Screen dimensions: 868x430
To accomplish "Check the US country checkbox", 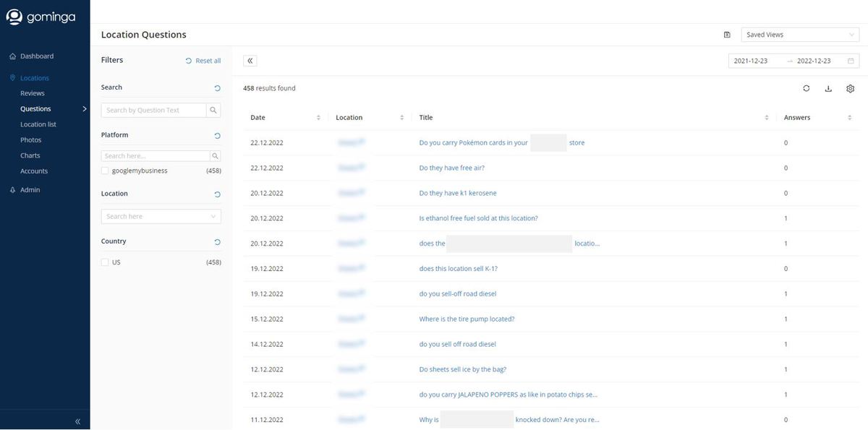I will click(x=106, y=262).
